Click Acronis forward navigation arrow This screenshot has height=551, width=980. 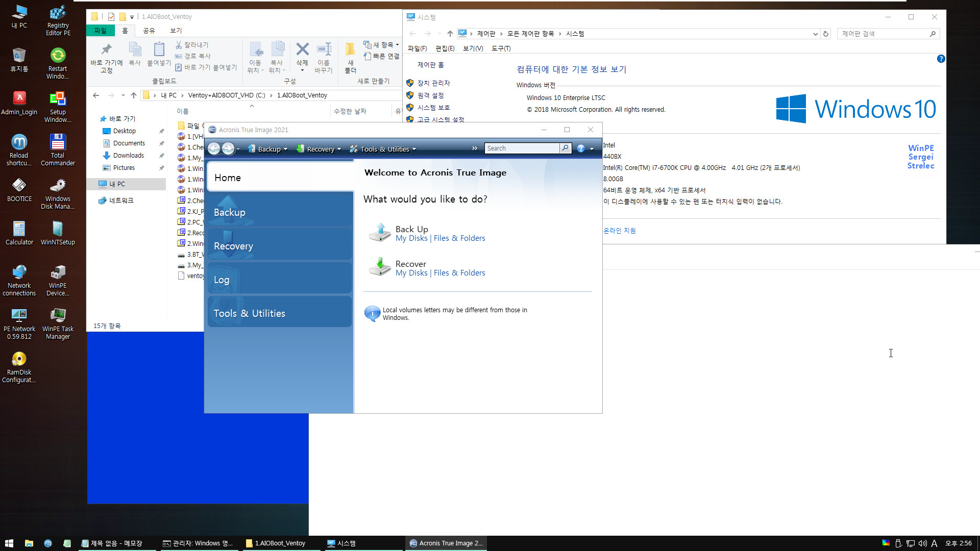point(228,148)
